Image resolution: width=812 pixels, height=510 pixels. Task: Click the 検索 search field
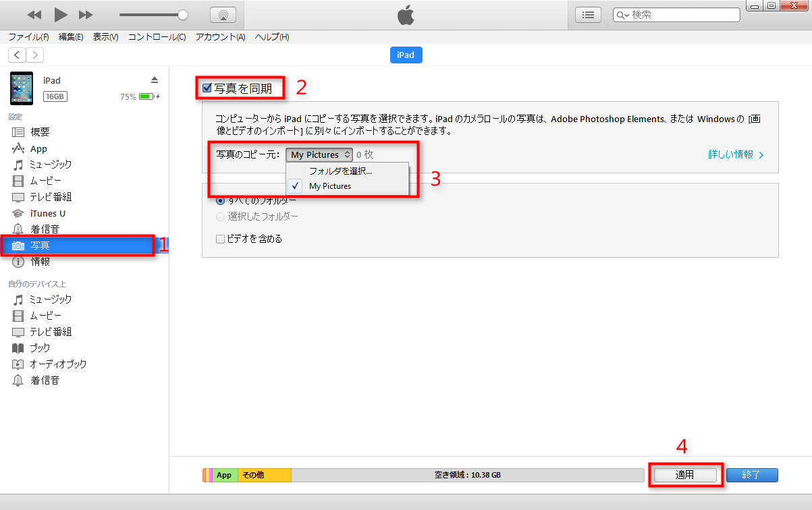point(676,15)
